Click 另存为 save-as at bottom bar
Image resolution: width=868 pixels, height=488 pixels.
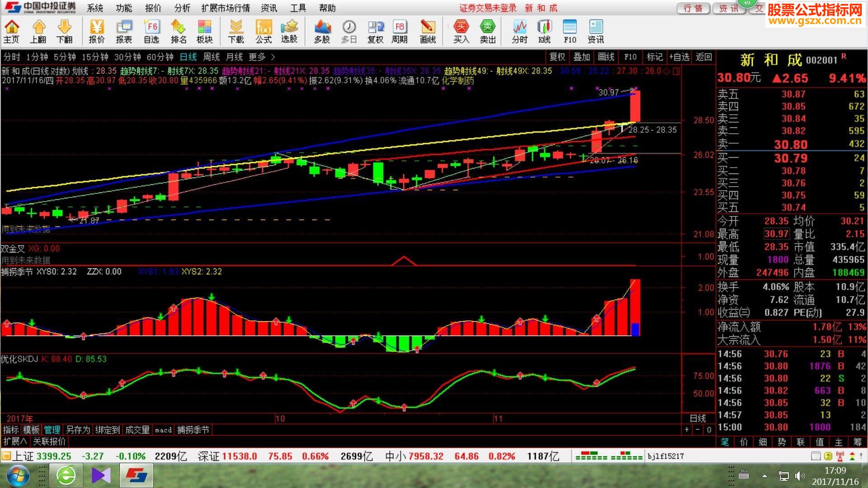coord(78,430)
